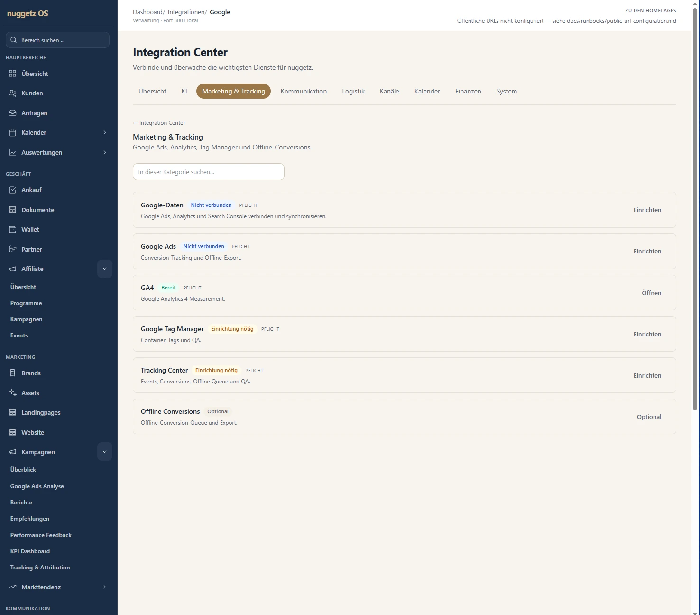Click the Brands building icon
The image size is (700, 615).
[13, 373]
